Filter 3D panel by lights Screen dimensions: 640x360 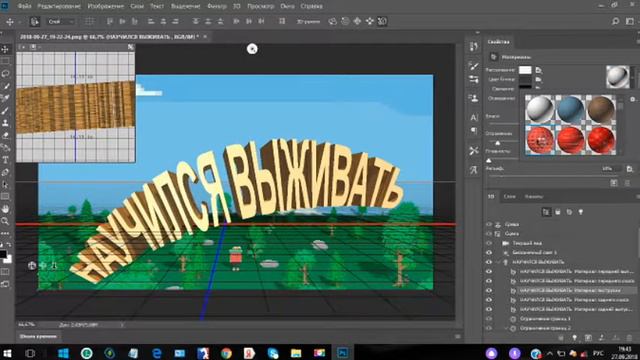[580, 212]
